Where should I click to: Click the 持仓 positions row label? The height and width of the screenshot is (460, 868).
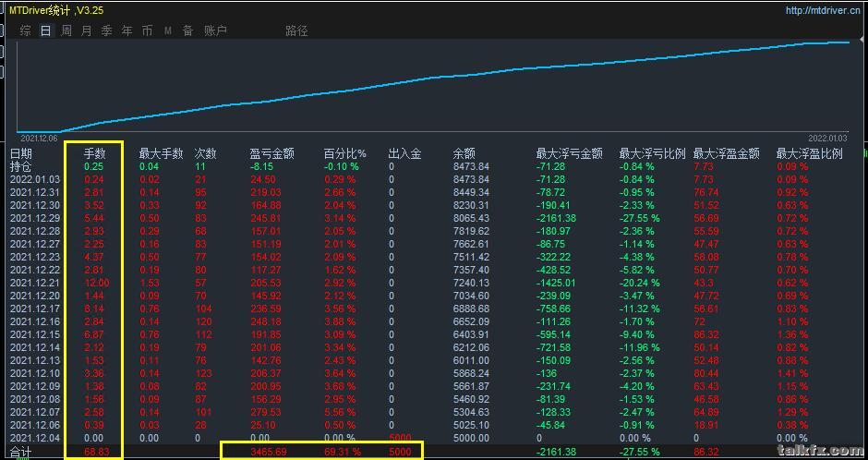(x=21, y=166)
